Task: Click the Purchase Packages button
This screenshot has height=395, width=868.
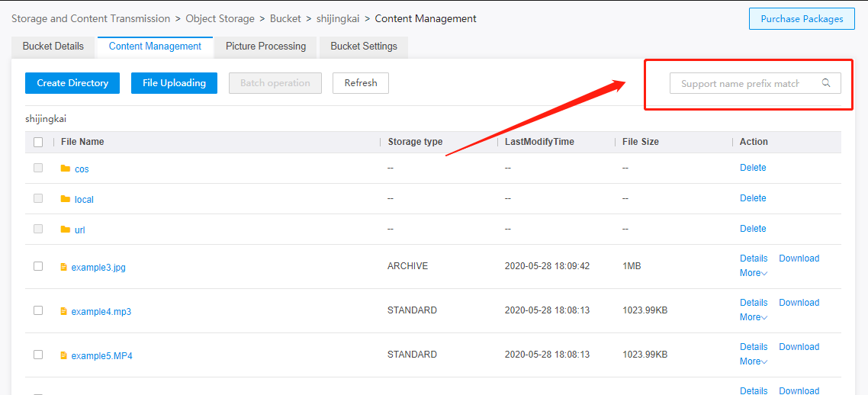Action: point(802,19)
